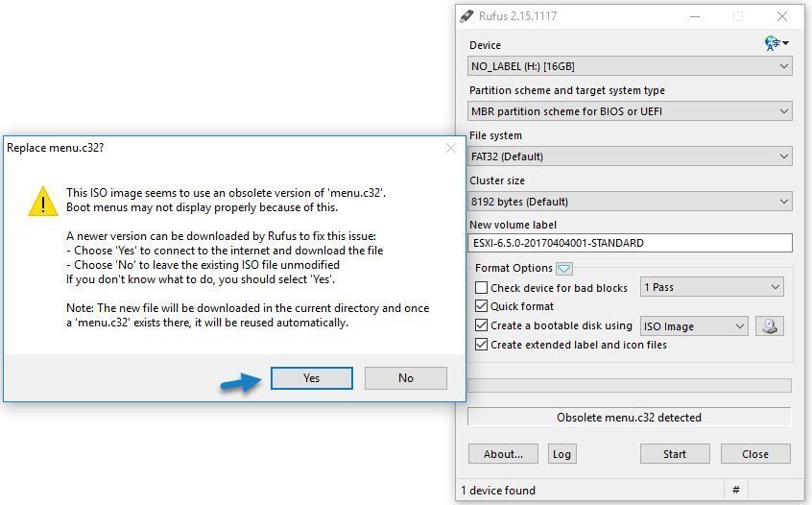Screen dimensions: 812x505
Task: Click the Start button in Rufus
Action: coord(675,454)
